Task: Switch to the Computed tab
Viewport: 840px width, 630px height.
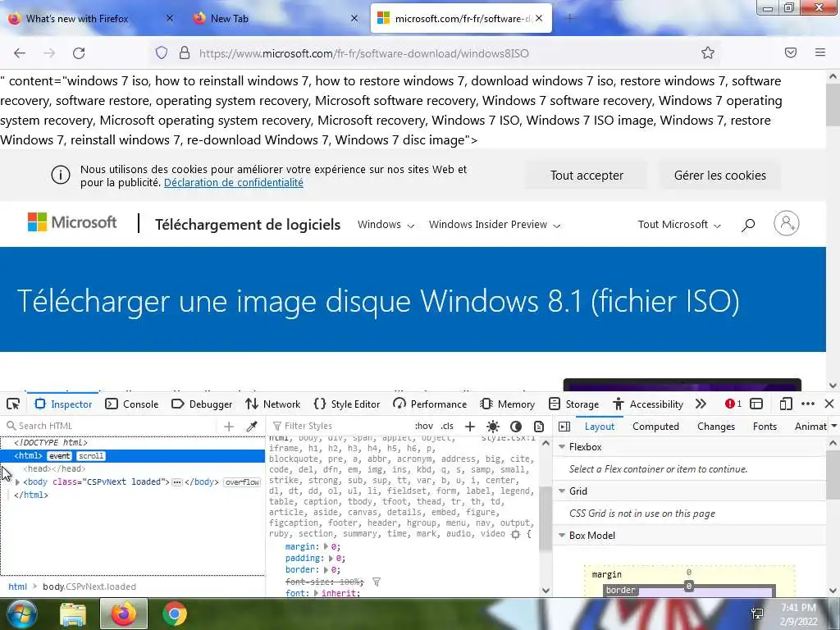Action: (655, 427)
